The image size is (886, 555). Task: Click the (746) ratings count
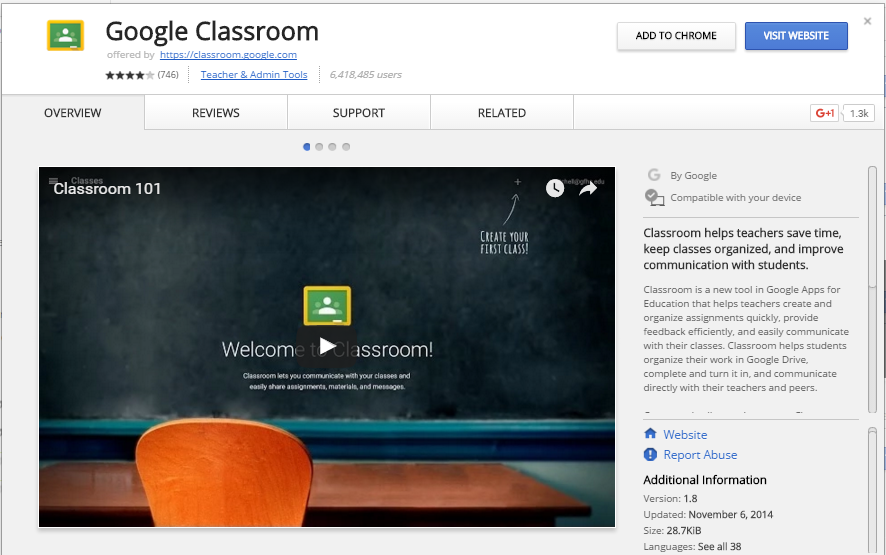(x=168, y=75)
